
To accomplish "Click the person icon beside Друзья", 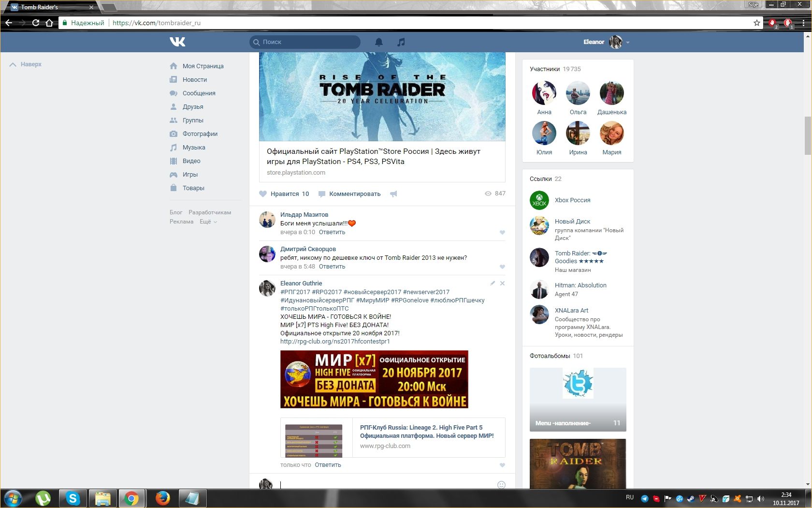I will tap(174, 106).
